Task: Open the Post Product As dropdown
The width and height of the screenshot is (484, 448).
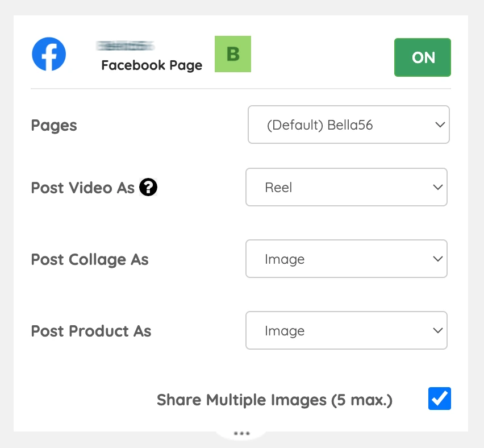Action: coord(347,330)
